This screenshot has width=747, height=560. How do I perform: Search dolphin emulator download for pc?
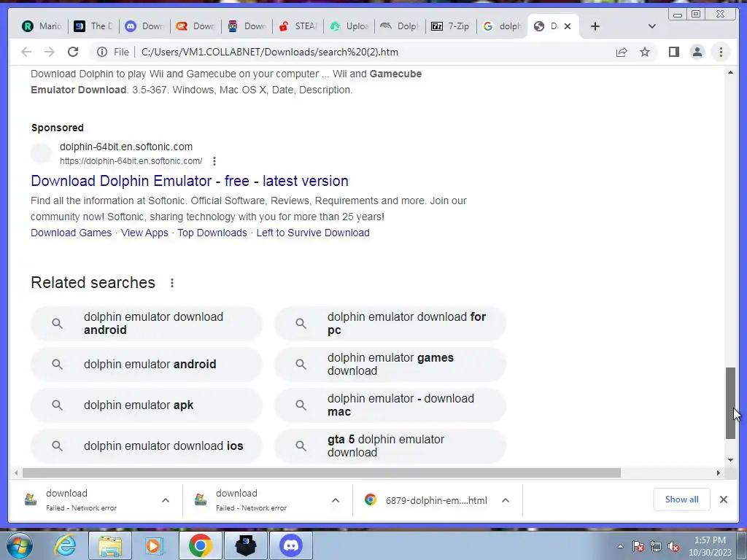(x=390, y=323)
